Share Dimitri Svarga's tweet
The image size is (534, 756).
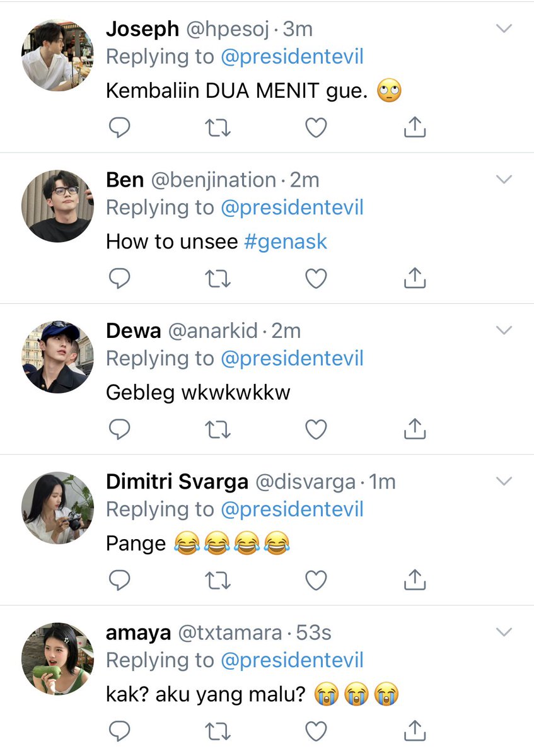414,579
